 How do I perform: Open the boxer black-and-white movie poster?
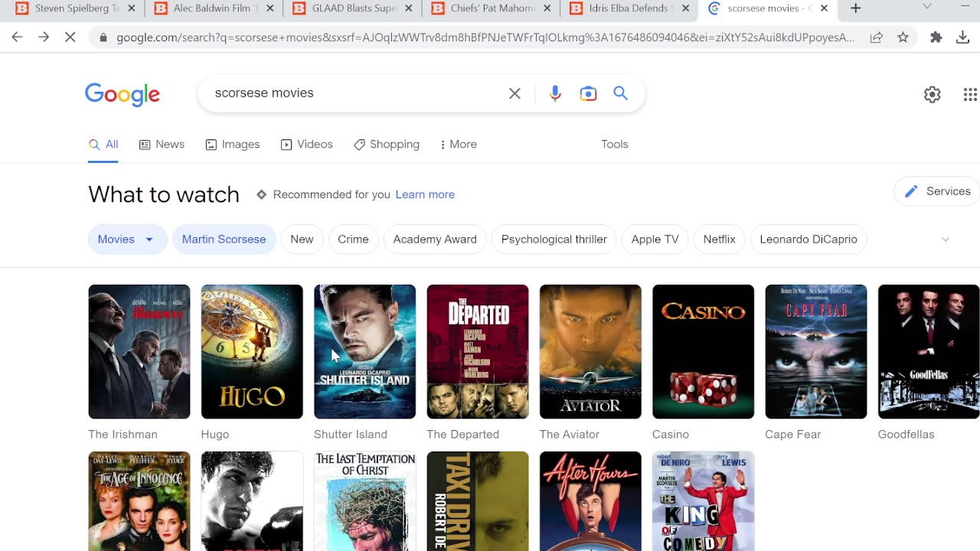[x=252, y=501]
